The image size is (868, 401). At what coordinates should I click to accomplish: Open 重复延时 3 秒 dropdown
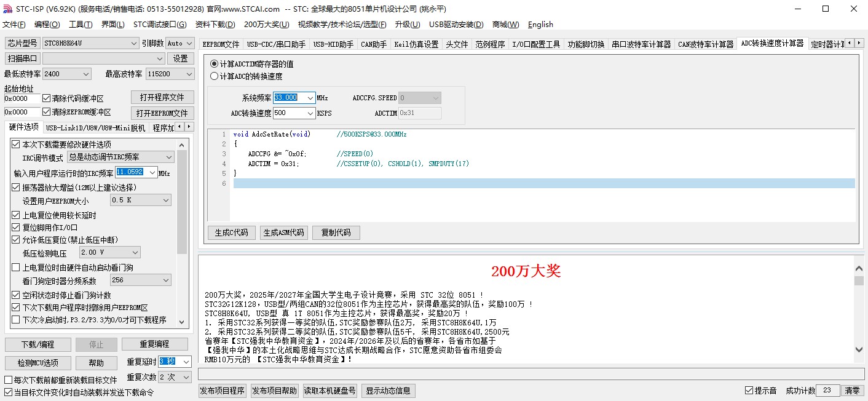point(186,362)
